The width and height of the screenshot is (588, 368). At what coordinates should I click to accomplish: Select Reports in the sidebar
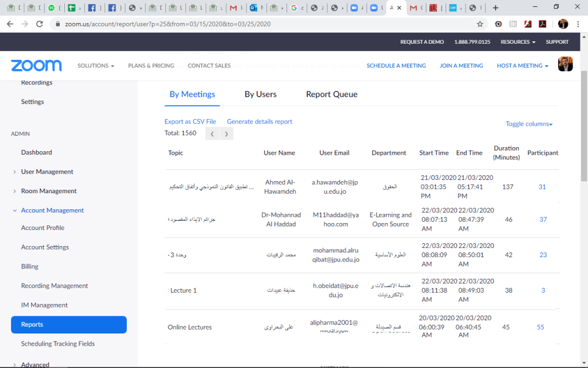click(69, 325)
